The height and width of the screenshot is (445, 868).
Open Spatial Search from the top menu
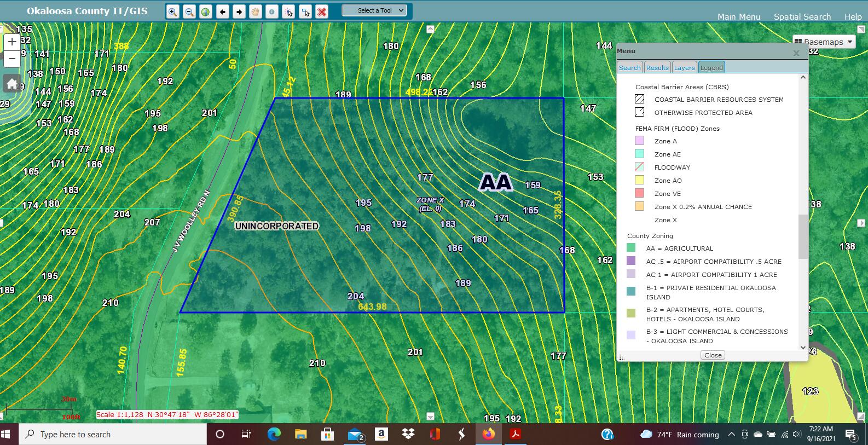[802, 16]
